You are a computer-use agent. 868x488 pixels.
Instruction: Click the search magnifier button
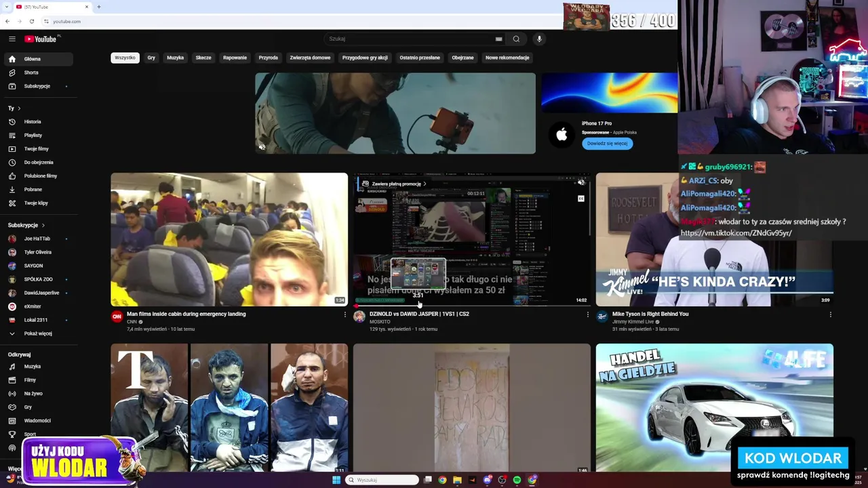tap(516, 39)
